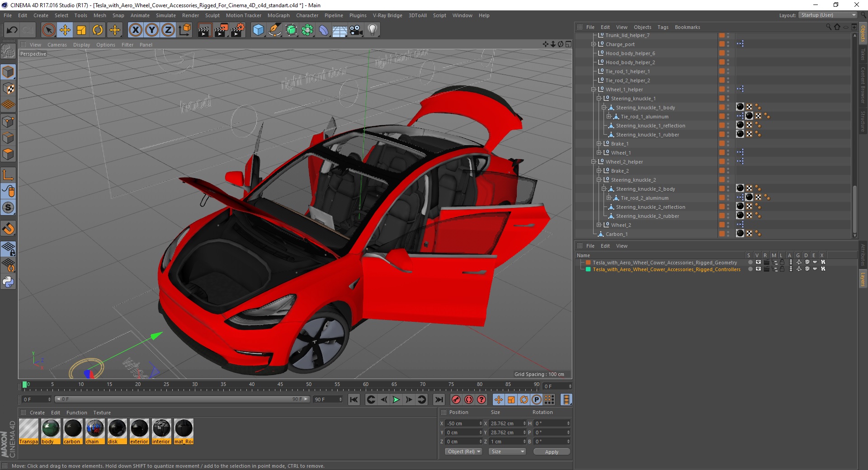The width and height of the screenshot is (868, 470).
Task: Click the Undo arrow icon
Action: coord(12,30)
